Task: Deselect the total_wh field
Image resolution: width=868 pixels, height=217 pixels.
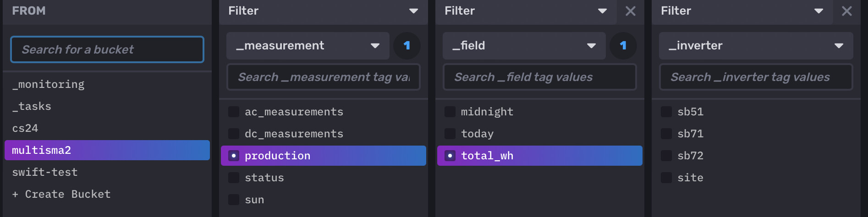Action: 450,156
